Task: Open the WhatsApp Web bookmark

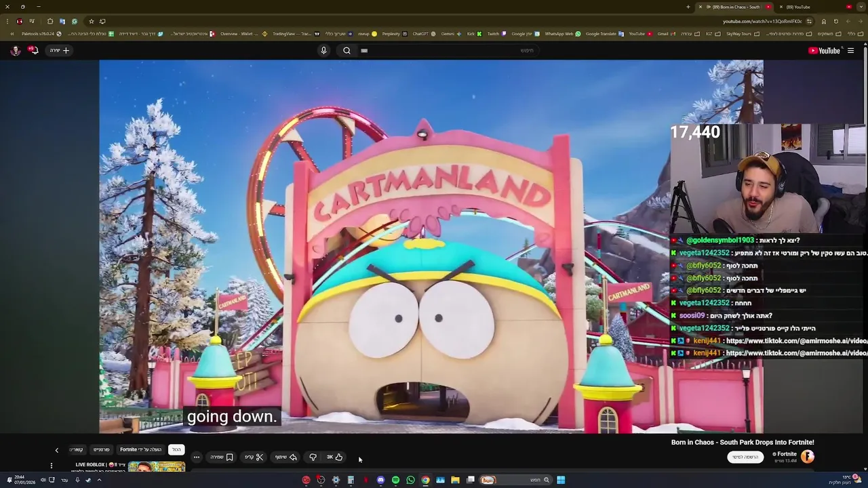Action: click(563, 33)
